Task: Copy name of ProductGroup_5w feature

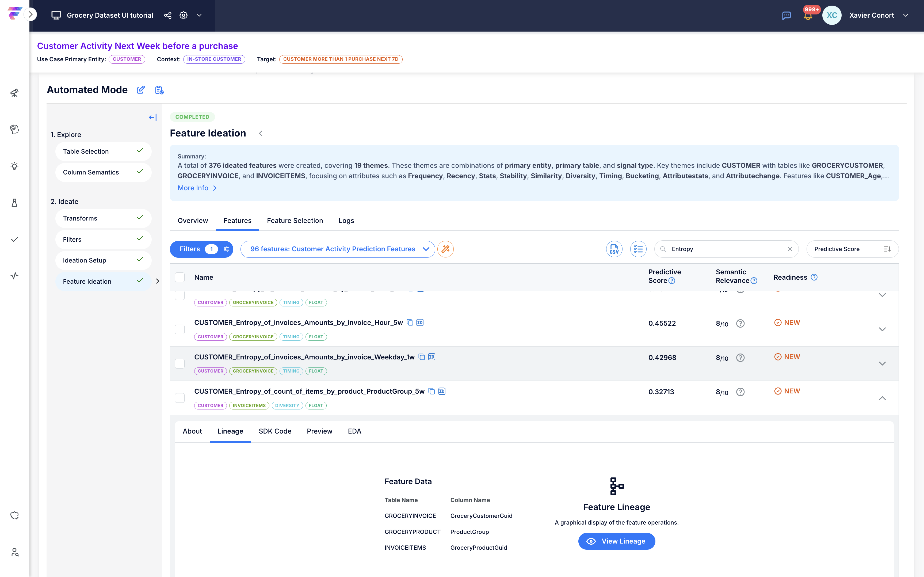Action: click(432, 391)
